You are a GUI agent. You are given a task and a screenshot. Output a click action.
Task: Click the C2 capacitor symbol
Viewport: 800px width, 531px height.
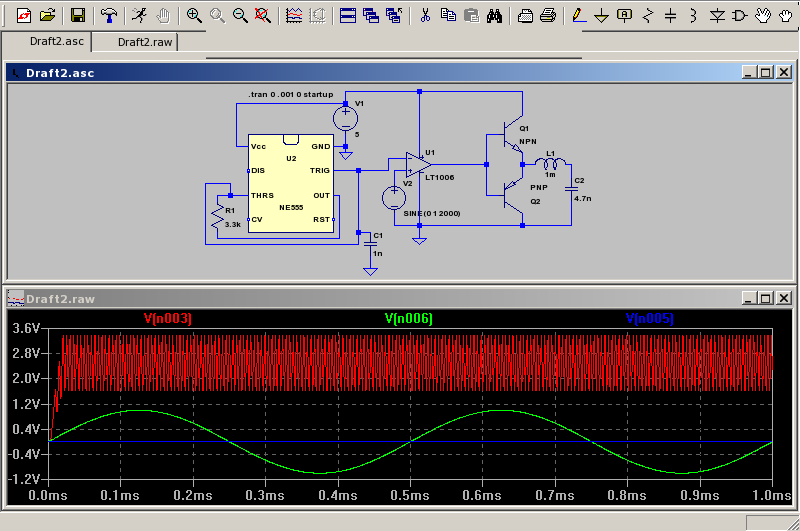point(571,189)
